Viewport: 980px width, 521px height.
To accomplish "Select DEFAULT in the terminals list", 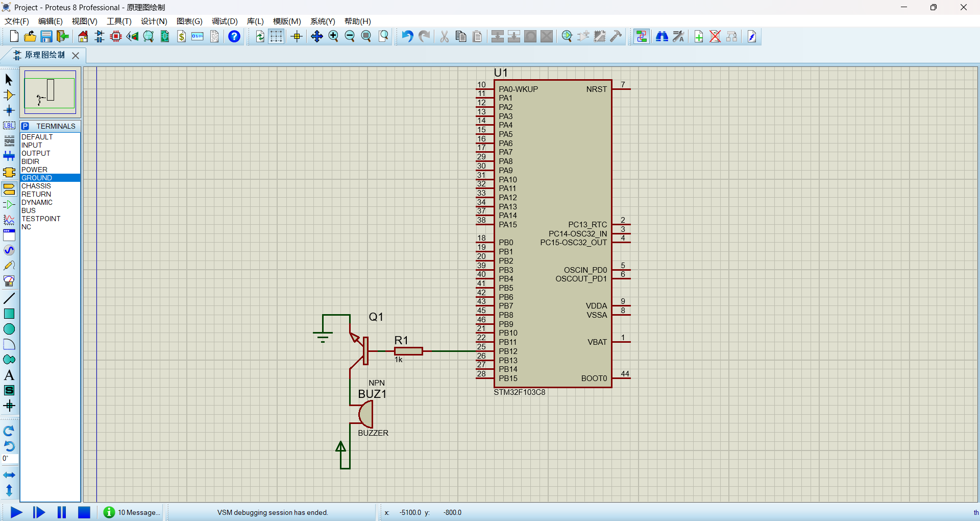I will [x=50, y=137].
